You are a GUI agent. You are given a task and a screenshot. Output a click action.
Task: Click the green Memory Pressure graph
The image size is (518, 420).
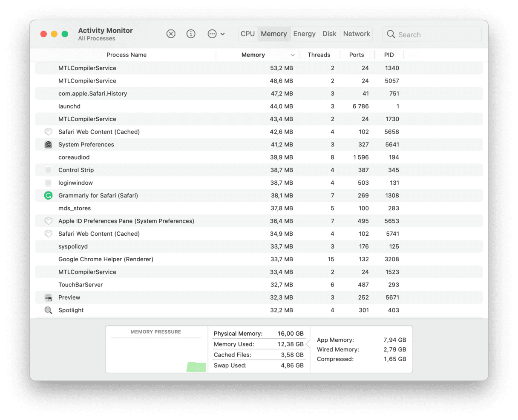(196, 367)
